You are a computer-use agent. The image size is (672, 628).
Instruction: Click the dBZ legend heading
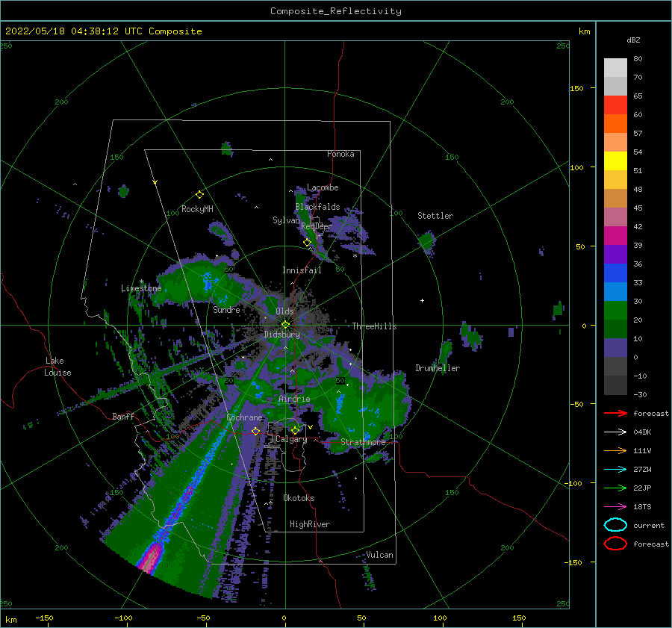633,40
